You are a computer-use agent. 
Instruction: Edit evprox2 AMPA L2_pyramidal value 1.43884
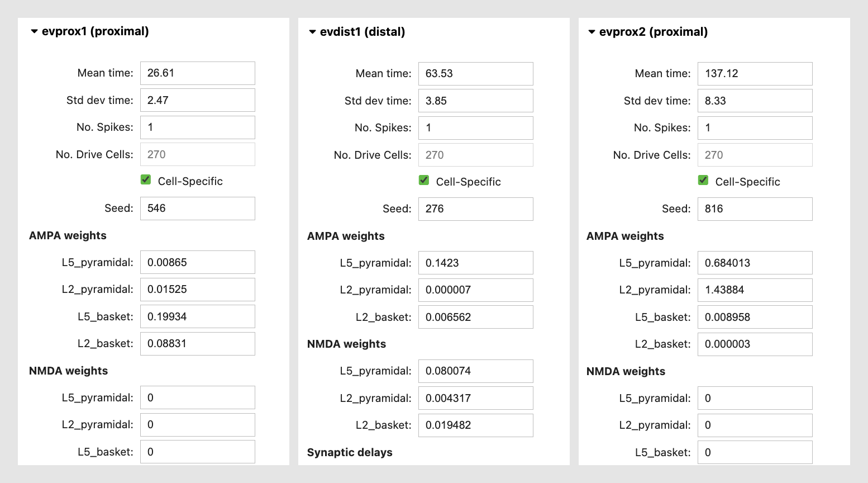pos(755,290)
